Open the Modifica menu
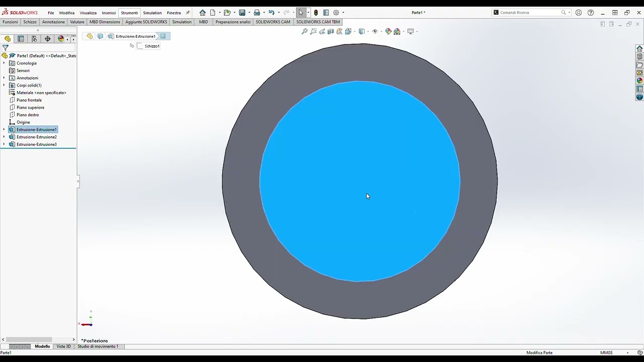The width and height of the screenshot is (644, 362). click(x=66, y=13)
